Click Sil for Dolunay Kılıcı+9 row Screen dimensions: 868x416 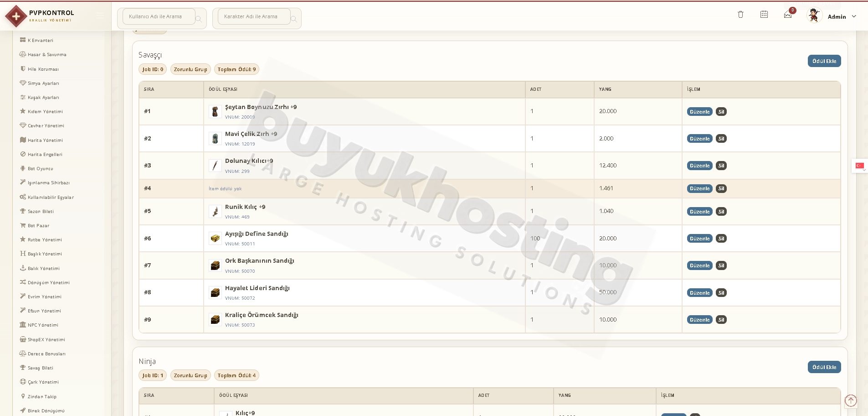[x=721, y=166]
